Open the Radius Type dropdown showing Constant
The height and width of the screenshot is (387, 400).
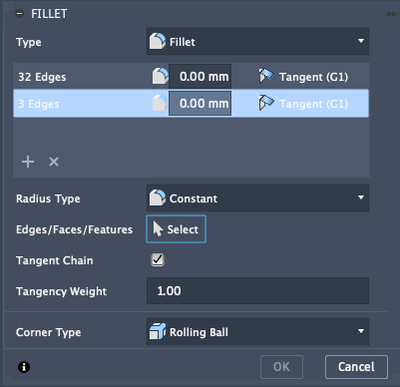pyautogui.click(x=258, y=198)
